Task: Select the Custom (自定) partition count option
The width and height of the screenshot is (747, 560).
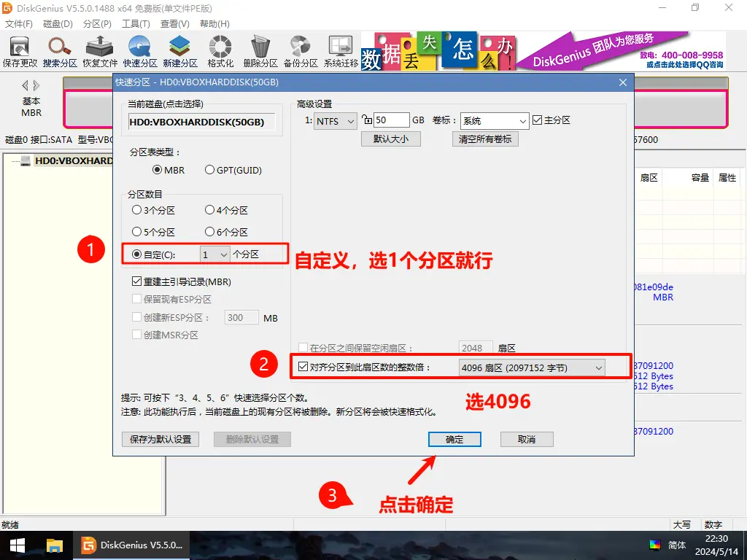Action: [153, 254]
